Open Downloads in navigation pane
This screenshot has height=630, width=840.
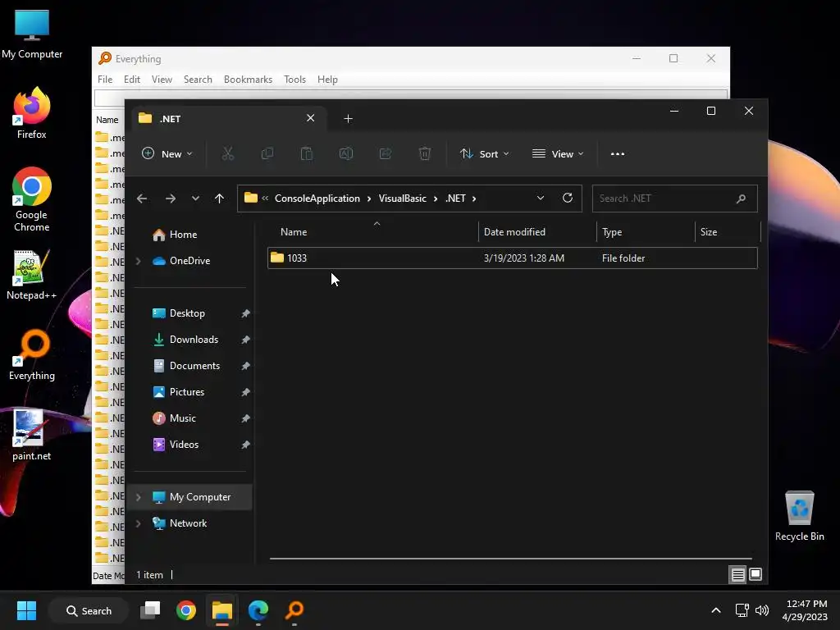click(192, 340)
